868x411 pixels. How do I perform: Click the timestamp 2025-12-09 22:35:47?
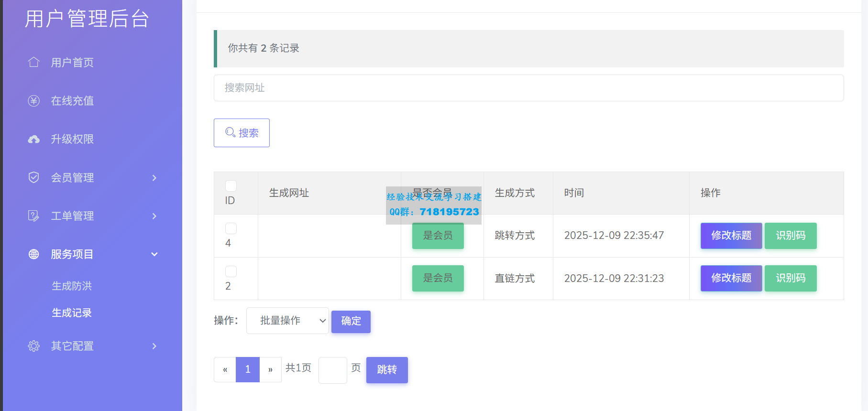pos(614,236)
